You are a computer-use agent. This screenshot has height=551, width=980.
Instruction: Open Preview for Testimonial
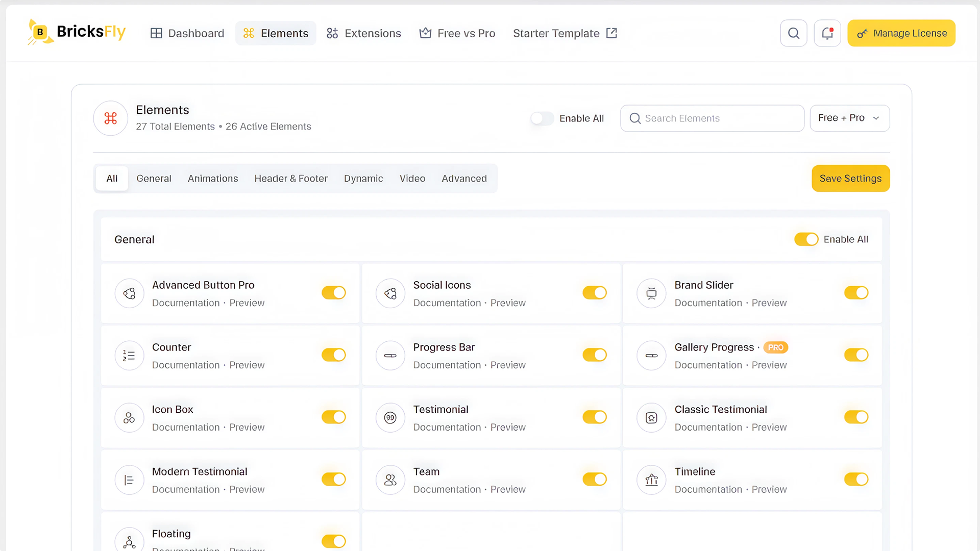(508, 428)
